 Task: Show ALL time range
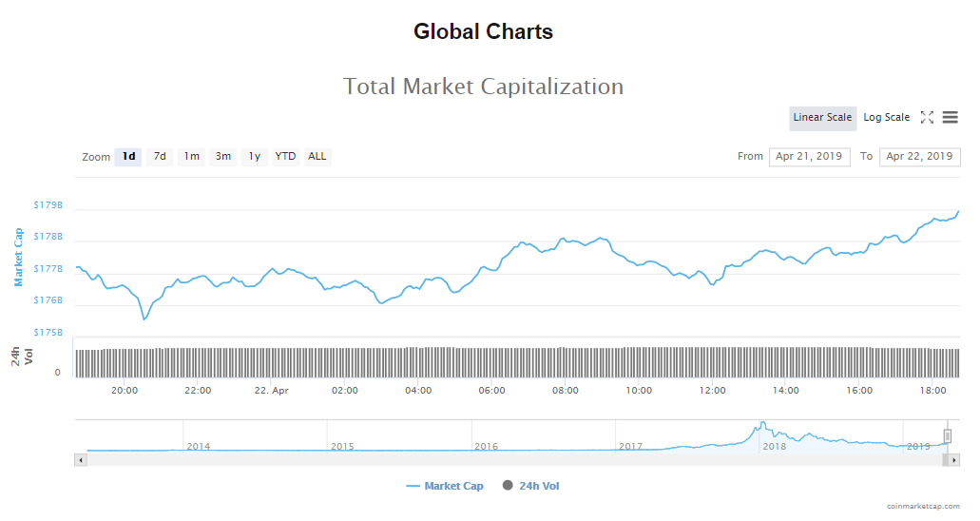coord(317,157)
